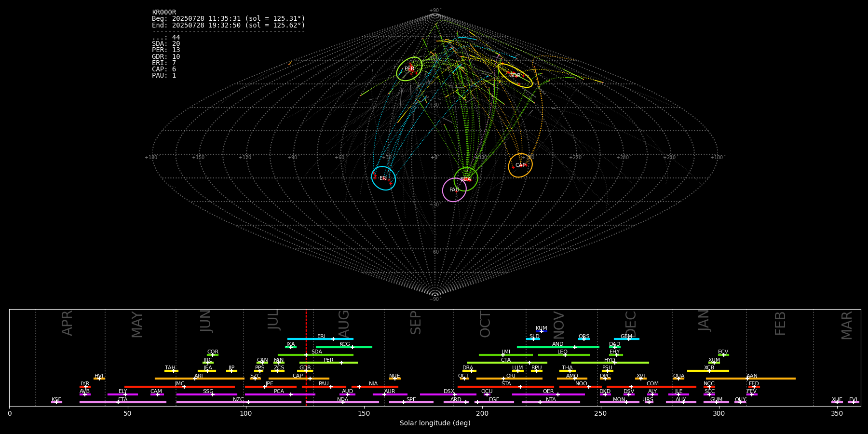
Task: Select the 'ERI: 7' legend count
Action: (164, 63)
